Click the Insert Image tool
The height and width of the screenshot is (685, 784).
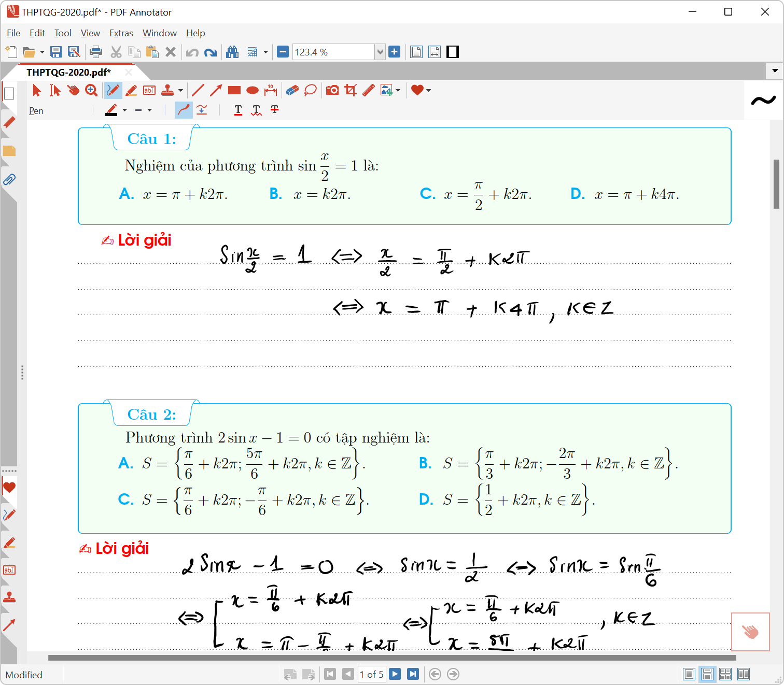pyautogui.click(x=386, y=90)
